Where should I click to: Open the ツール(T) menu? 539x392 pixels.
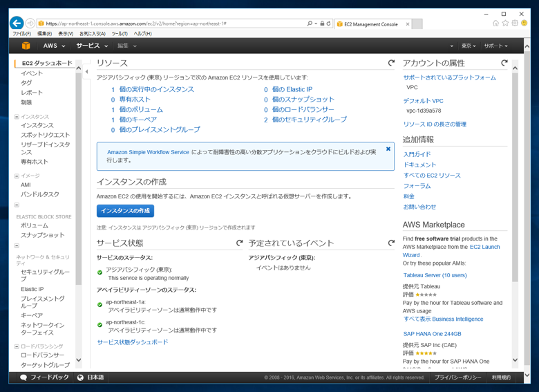(120, 34)
